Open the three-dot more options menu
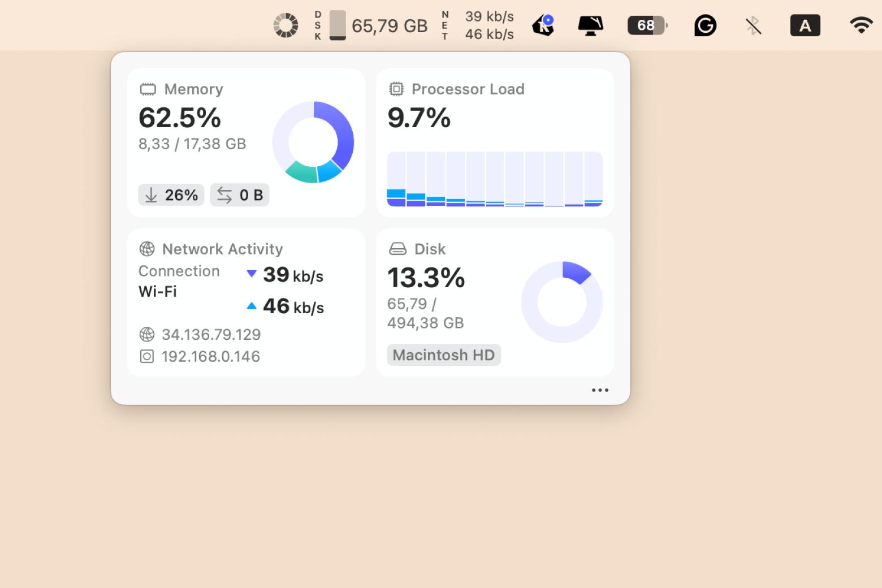This screenshot has width=882, height=588. pos(599,390)
